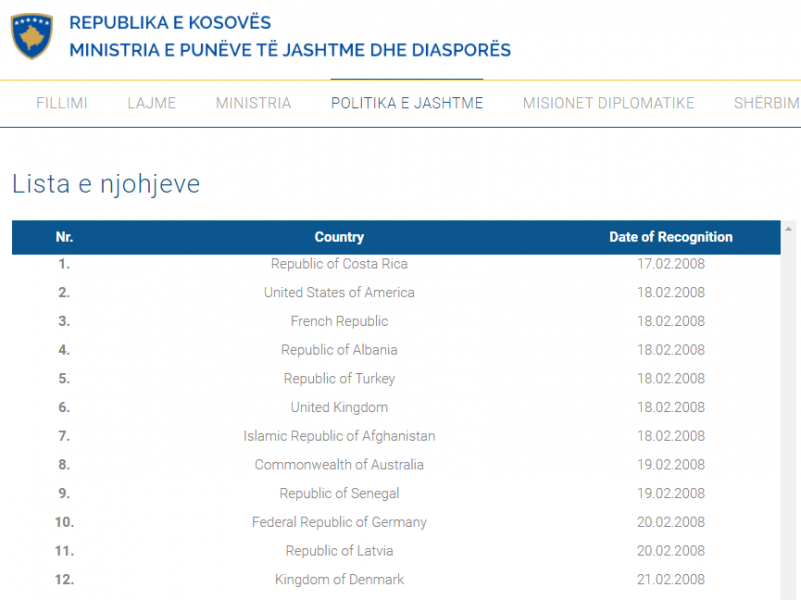The height and width of the screenshot is (600, 801).
Task: Click the 19.02.2008 date for Australia
Action: (671, 465)
